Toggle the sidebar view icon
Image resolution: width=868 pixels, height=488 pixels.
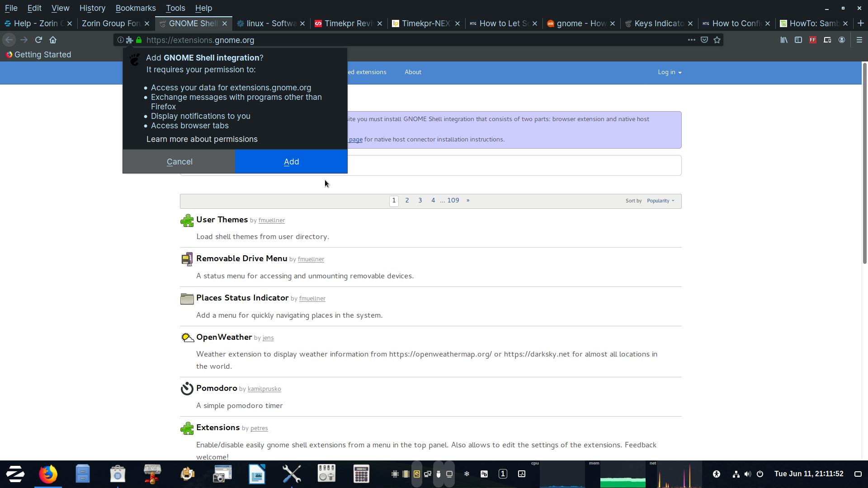[798, 40]
